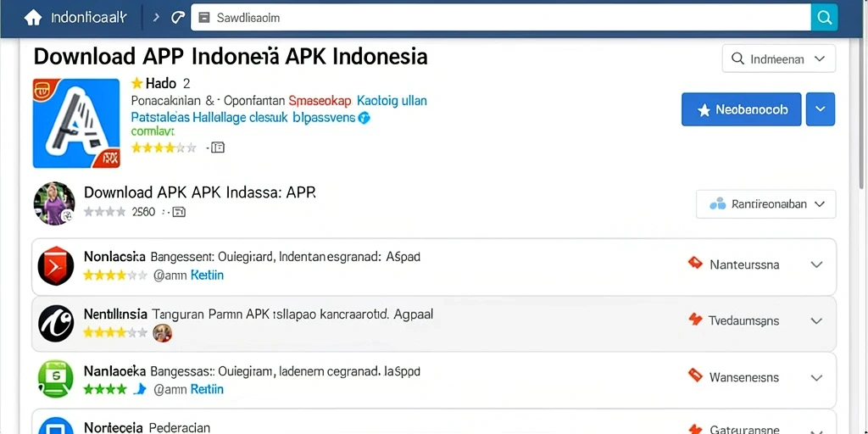The height and width of the screenshot is (434, 868).
Task: Open the green Nanlaoeka app icon
Action: point(56,379)
